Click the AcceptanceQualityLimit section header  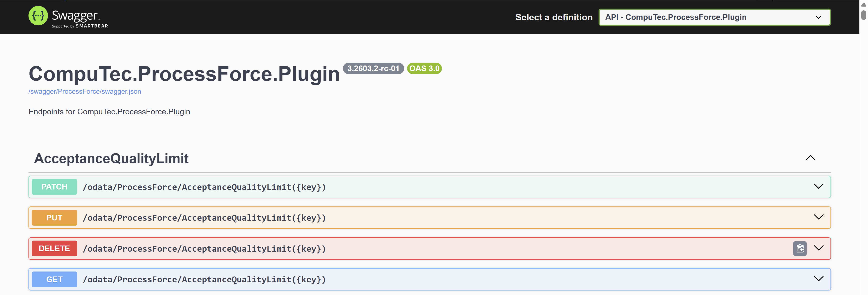tap(111, 158)
